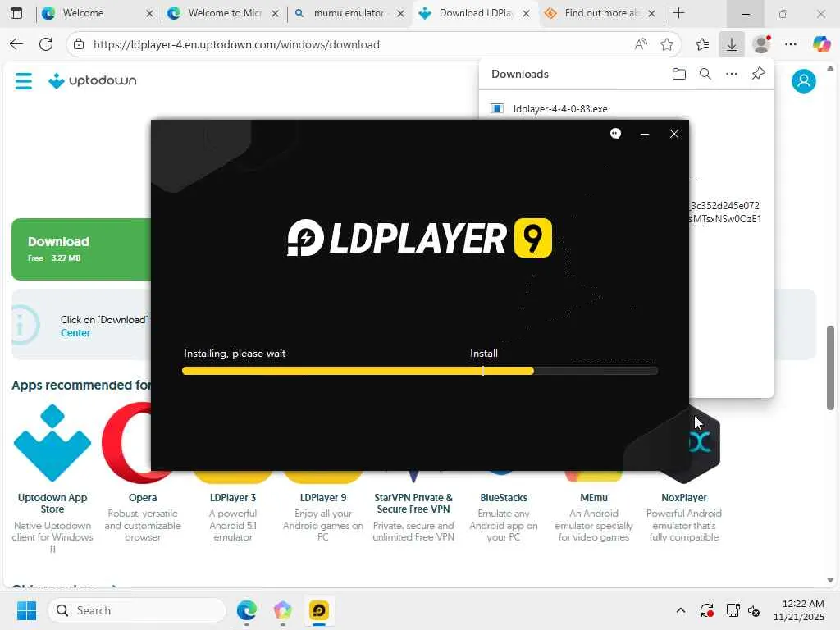Open Read aloud icon in address bar

tap(640, 44)
